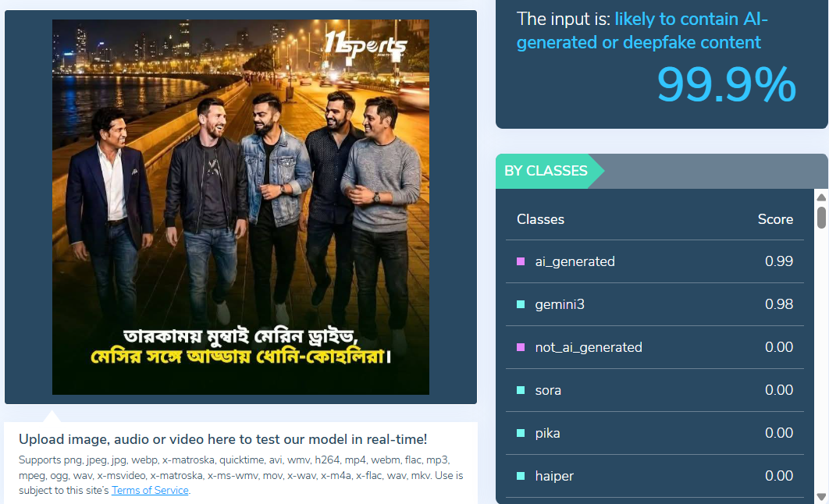The width and height of the screenshot is (829, 504).
Task: Click the scrollbar down arrow in classes list
Action: (821, 497)
